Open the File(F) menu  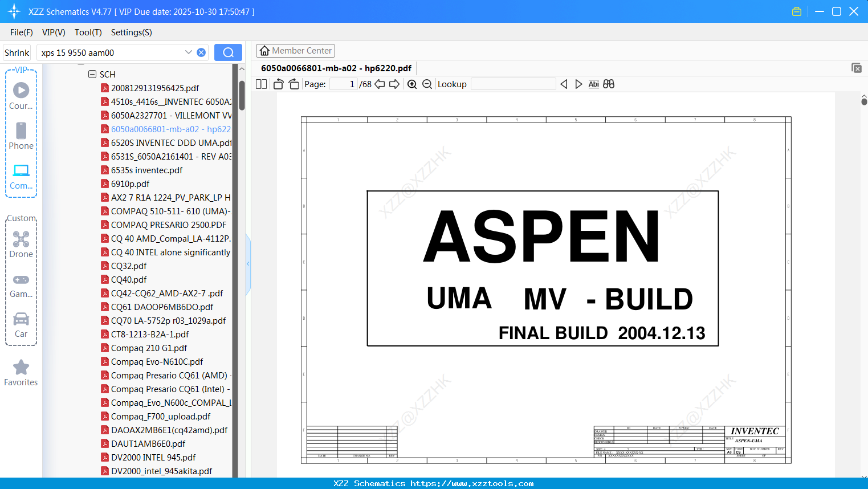[x=22, y=32]
